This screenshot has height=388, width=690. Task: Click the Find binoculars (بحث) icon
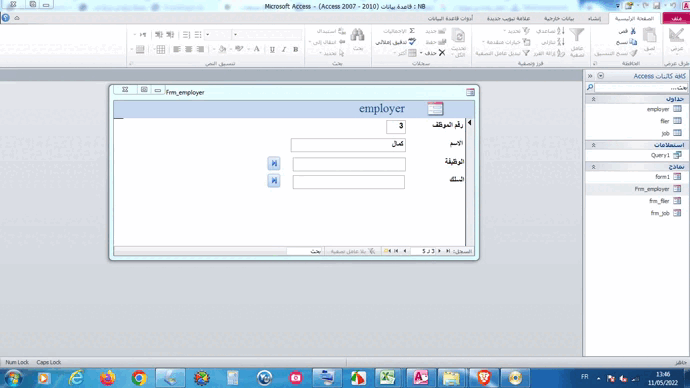coord(358,35)
